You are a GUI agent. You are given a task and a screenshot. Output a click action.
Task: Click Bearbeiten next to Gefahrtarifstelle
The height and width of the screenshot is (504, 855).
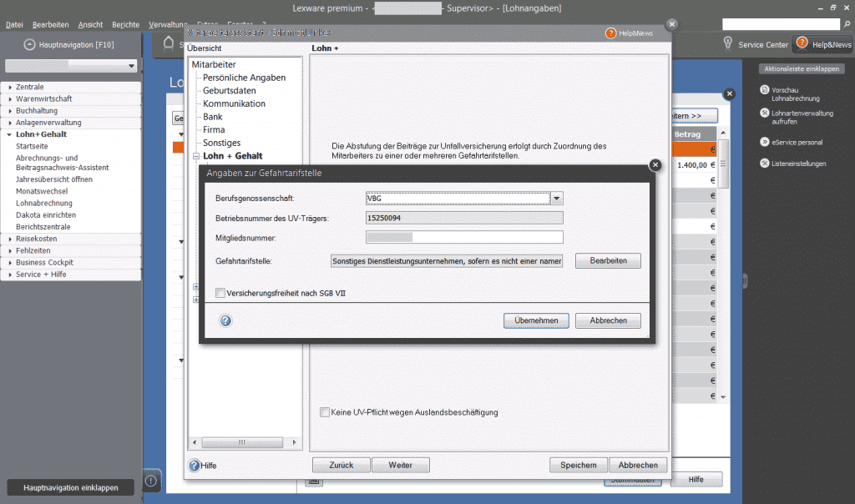pyautogui.click(x=607, y=261)
